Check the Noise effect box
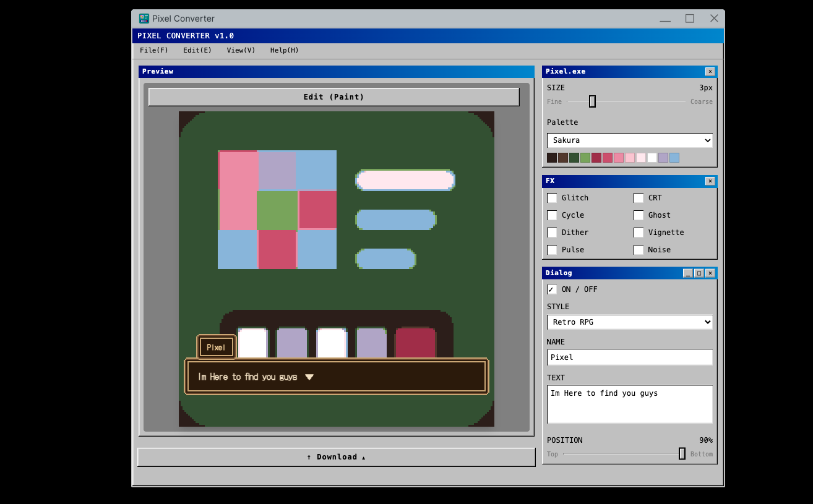Image resolution: width=813 pixels, height=504 pixels. [639, 250]
